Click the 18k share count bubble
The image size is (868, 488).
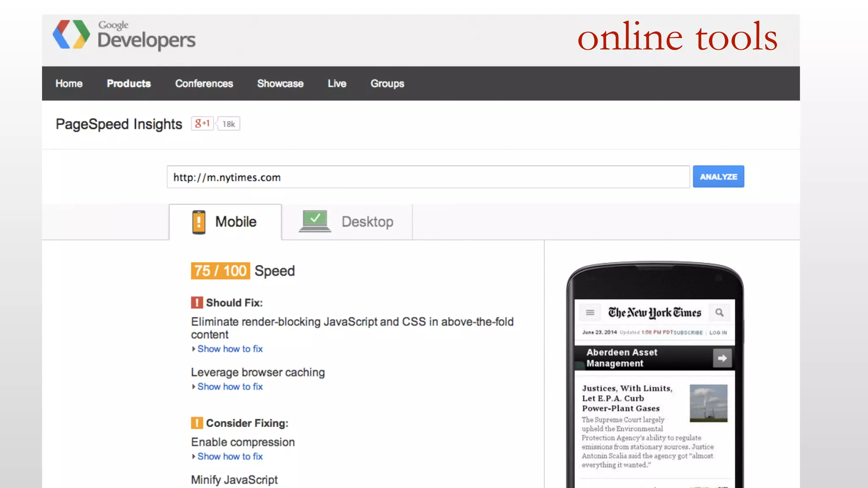[x=228, y=124]
